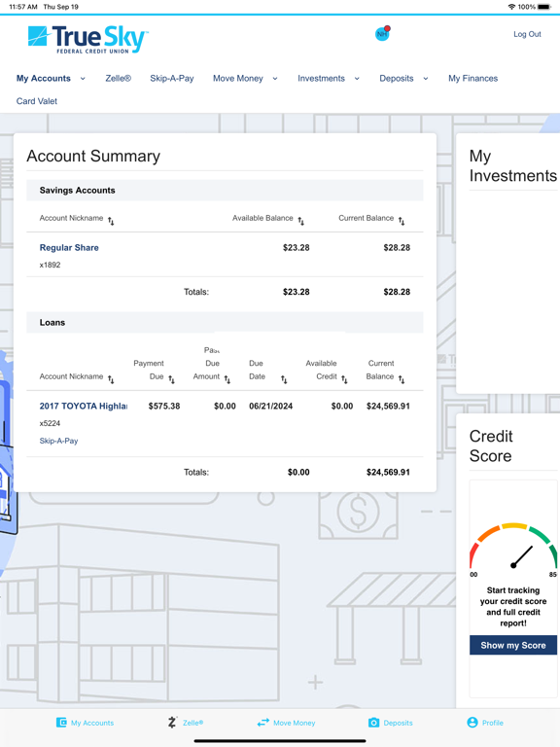Click the $575.38 payment due amount
The image size is (560, 747).
tap(164, 406)
